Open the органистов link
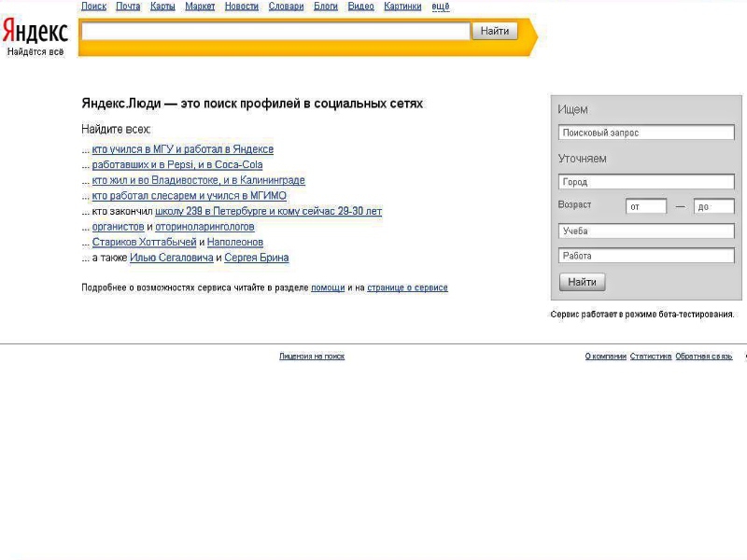Viewport: 747px width, 560px height. click(x=118, y=227)
